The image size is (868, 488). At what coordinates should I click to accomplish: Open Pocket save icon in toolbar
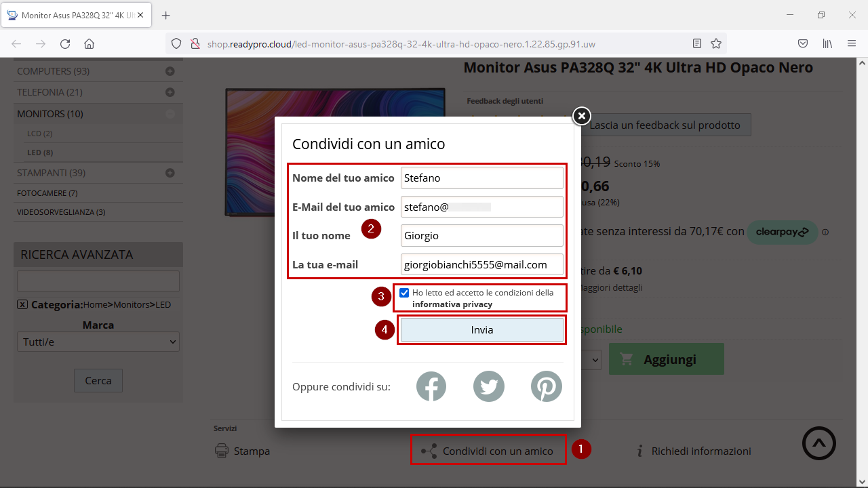803,44
